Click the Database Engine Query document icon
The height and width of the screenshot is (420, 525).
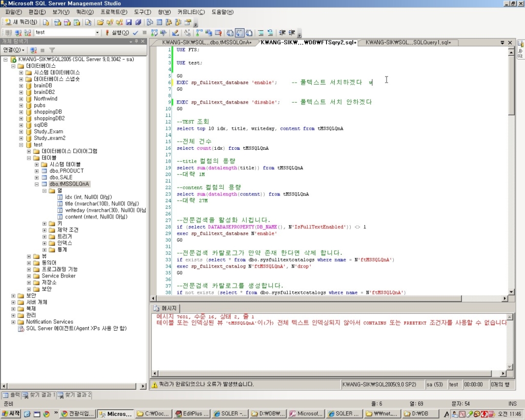pos(46,22)
